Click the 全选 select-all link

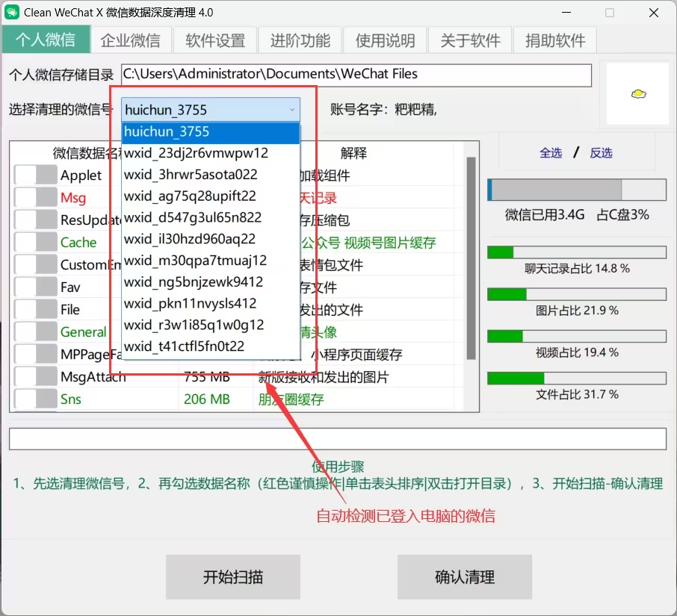click(551, 153)
